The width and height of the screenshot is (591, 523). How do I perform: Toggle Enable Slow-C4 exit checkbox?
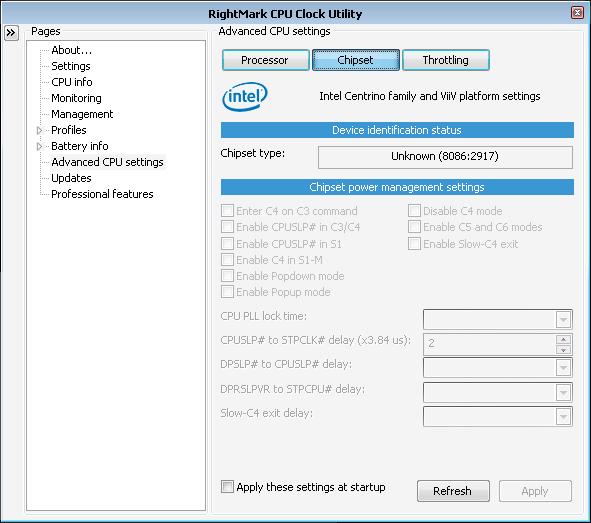point(414,244)
